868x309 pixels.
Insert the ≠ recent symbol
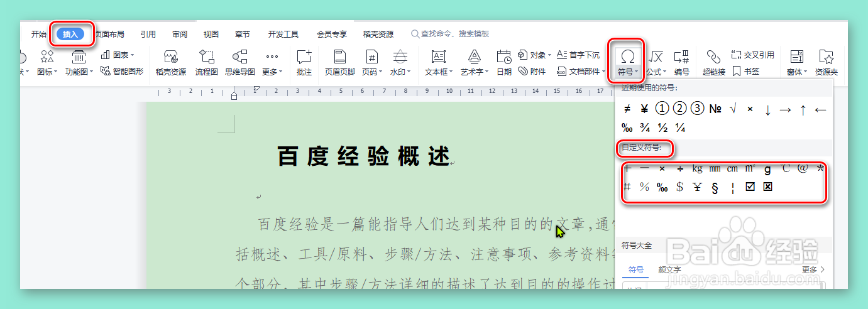[627, 109]
